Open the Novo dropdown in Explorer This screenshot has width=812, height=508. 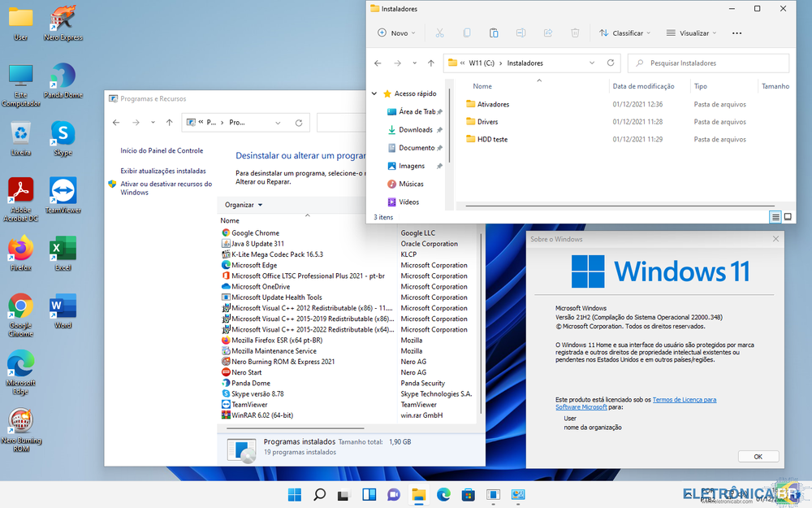click(x=396, y=33)
